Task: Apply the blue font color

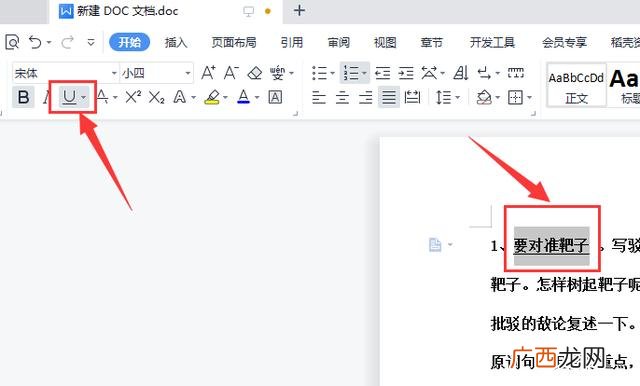Action: tap(243, 97)
